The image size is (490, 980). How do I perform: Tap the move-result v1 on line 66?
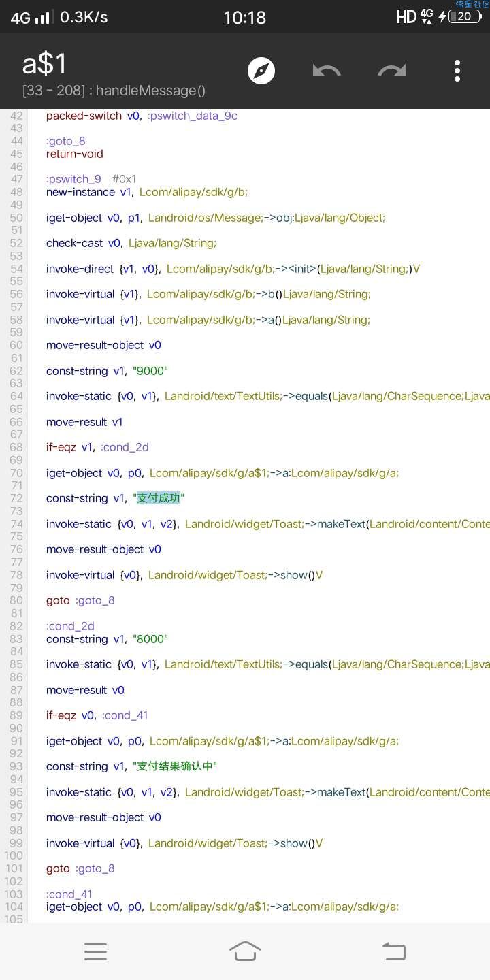(x=84, y=422)
